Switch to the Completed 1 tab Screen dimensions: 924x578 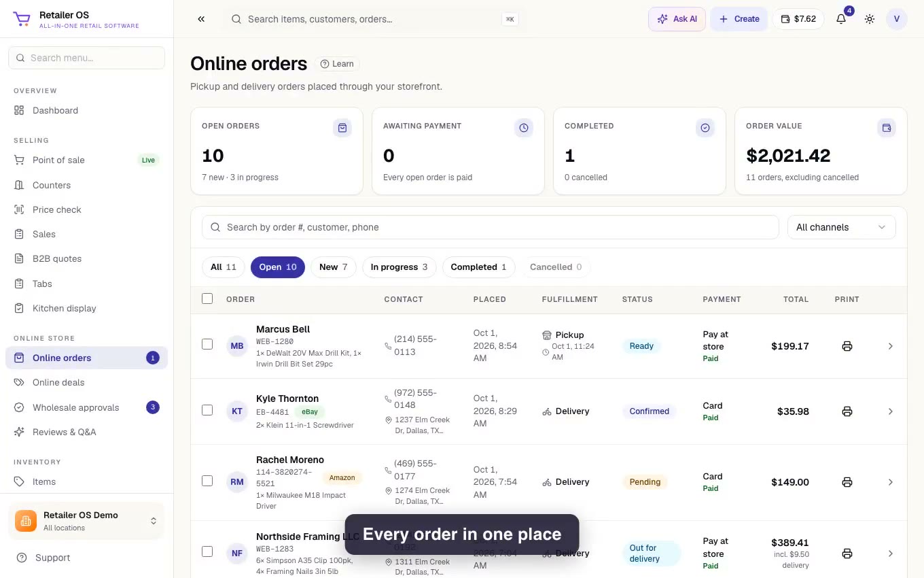pos(478,267)
